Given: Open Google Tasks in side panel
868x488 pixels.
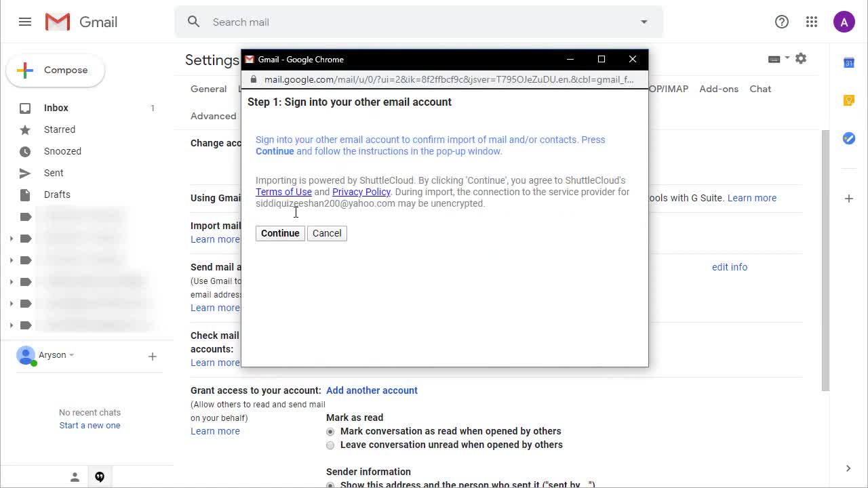Looking at the screenshot, I should tap(848, 138).
